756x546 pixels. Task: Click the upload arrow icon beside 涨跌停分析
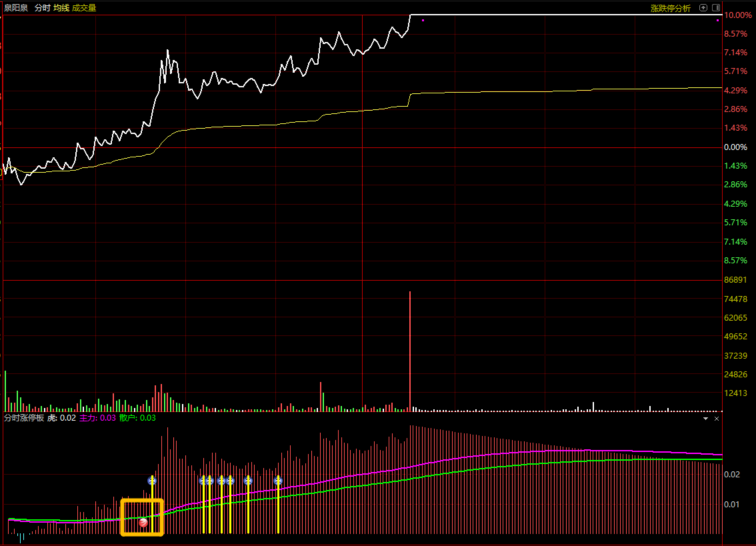click(x=703, y=8)
